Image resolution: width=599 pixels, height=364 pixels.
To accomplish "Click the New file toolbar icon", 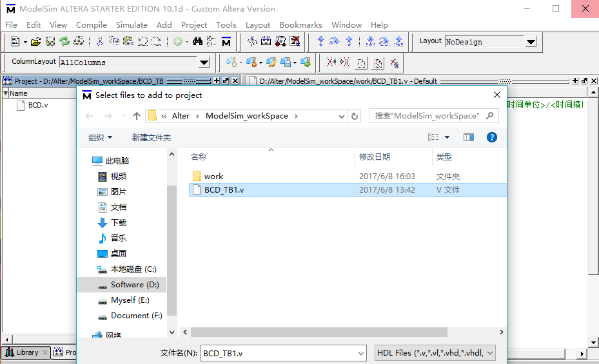I will click(x=15, y=41).
